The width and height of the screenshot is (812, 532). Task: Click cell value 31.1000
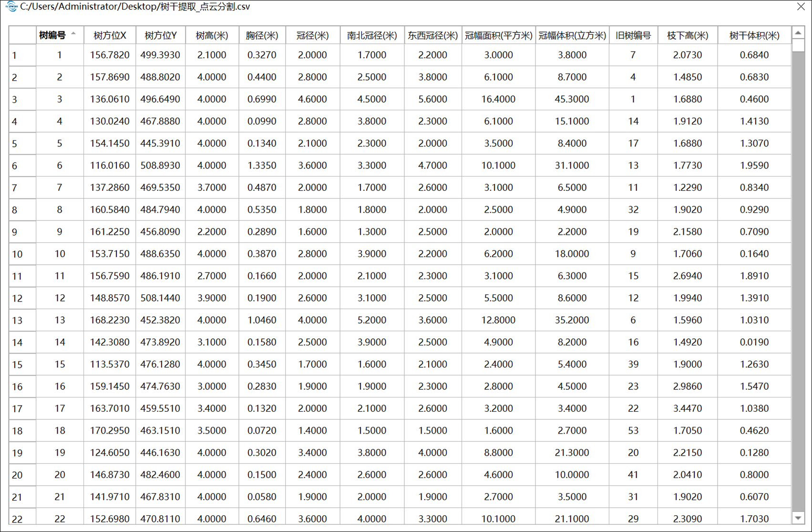click(572, 166)
